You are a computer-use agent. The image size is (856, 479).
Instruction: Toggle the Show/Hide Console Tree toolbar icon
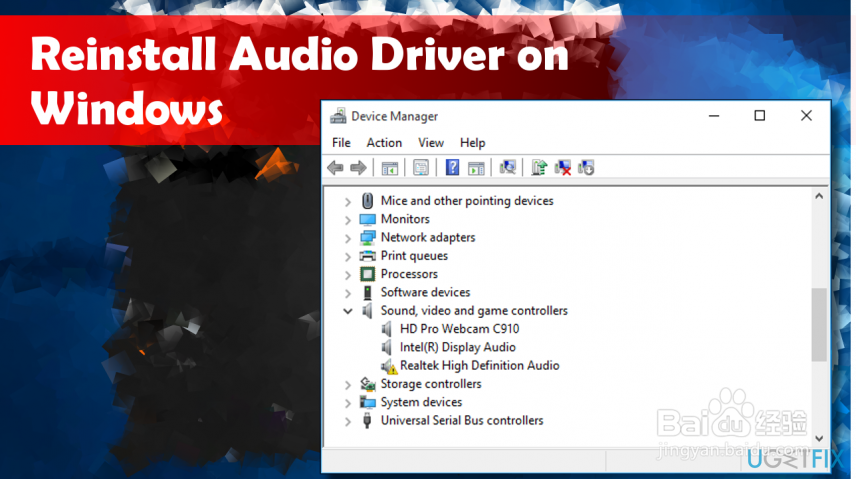pyautogui.click(x=389, y=168)
